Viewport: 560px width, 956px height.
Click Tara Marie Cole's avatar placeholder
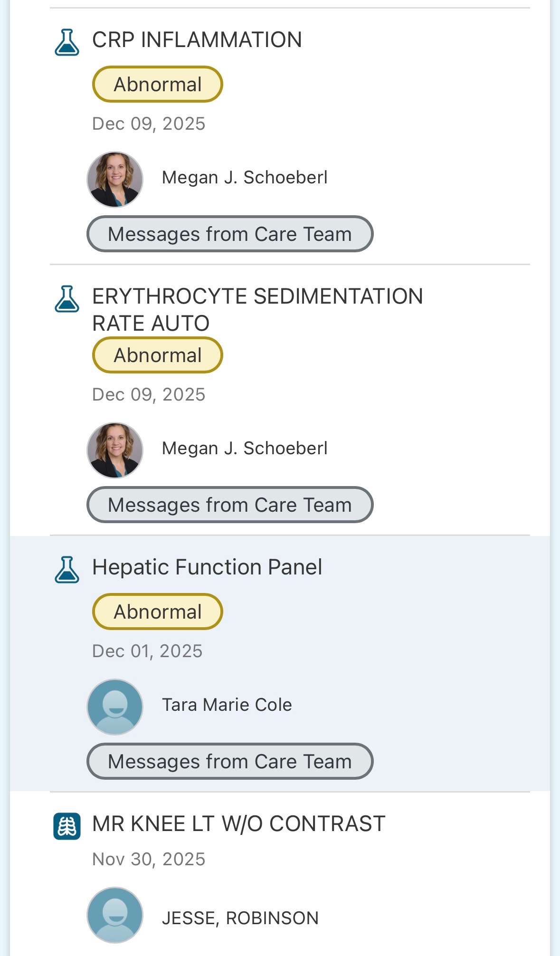coord(115,707)
